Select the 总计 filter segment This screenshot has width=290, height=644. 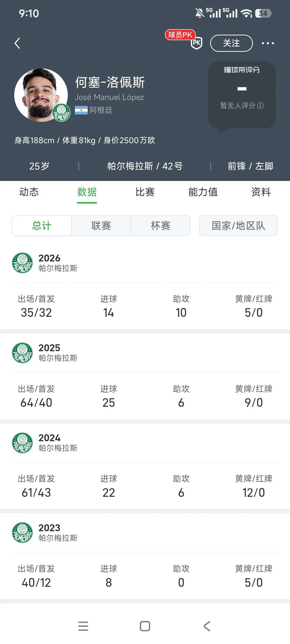(42, 226)
